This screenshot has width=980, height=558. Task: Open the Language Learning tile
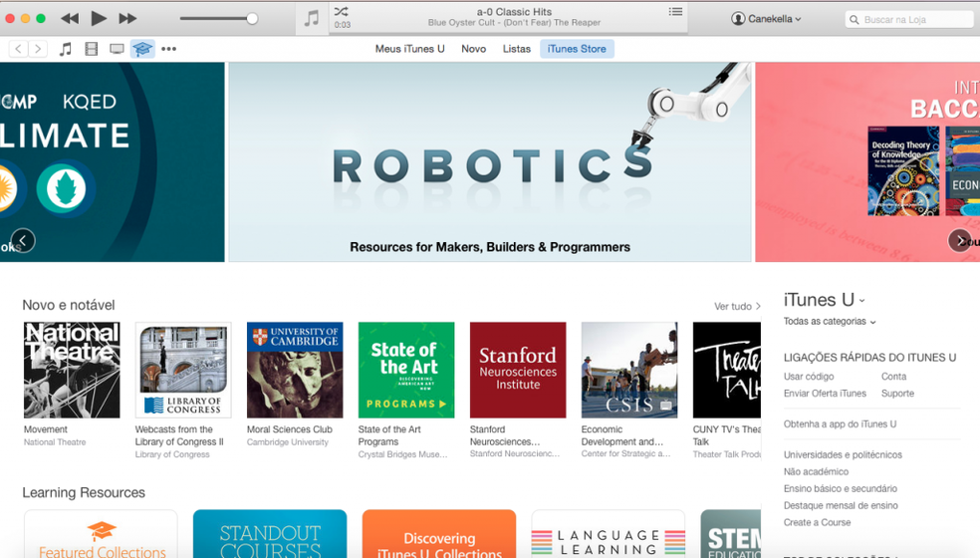[x=609, y=534]
